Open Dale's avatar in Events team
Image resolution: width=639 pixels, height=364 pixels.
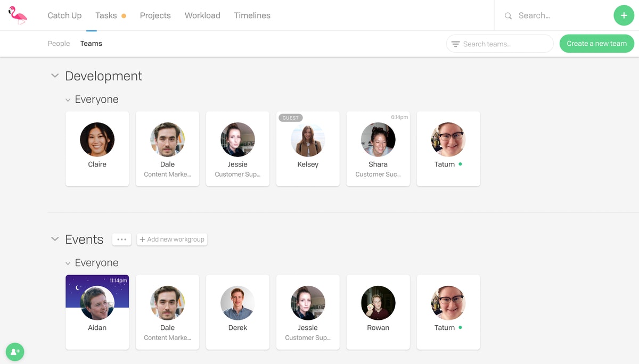point(167,303)
